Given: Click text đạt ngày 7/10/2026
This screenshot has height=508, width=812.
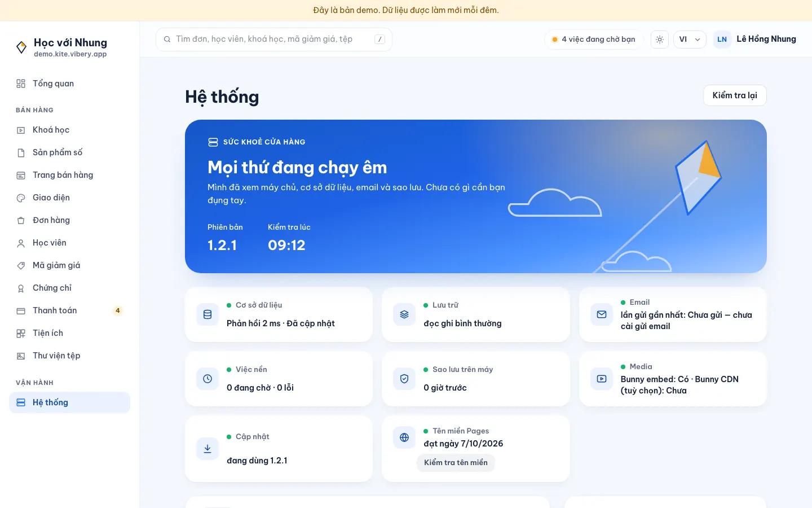Looking at the screenshot, I should click(464, 444).
